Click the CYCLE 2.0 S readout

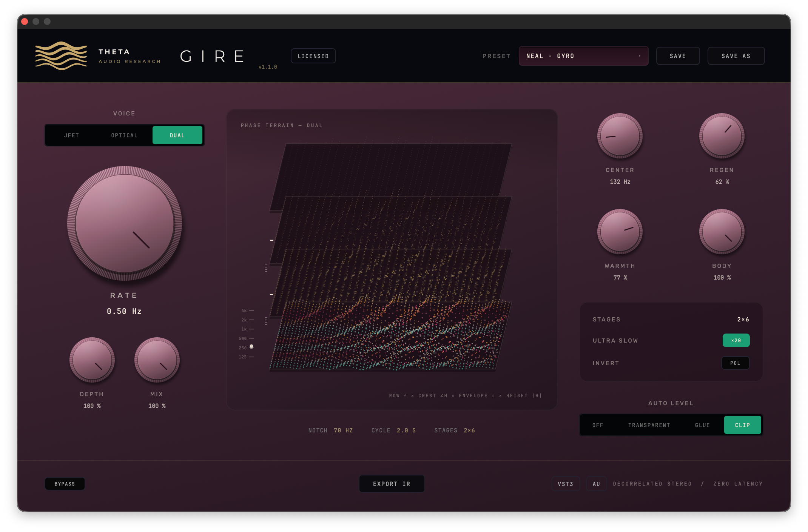point(393,431)
